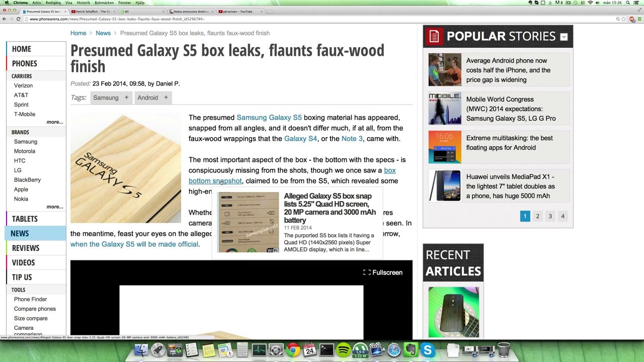
Task: Open the Redigera menu
Action: pyautogui.click(x=53, y=3)
